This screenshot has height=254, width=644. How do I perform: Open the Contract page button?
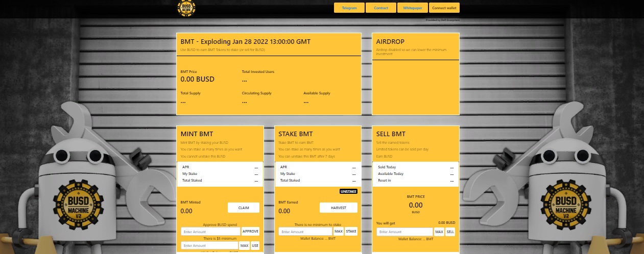(381, 8)
